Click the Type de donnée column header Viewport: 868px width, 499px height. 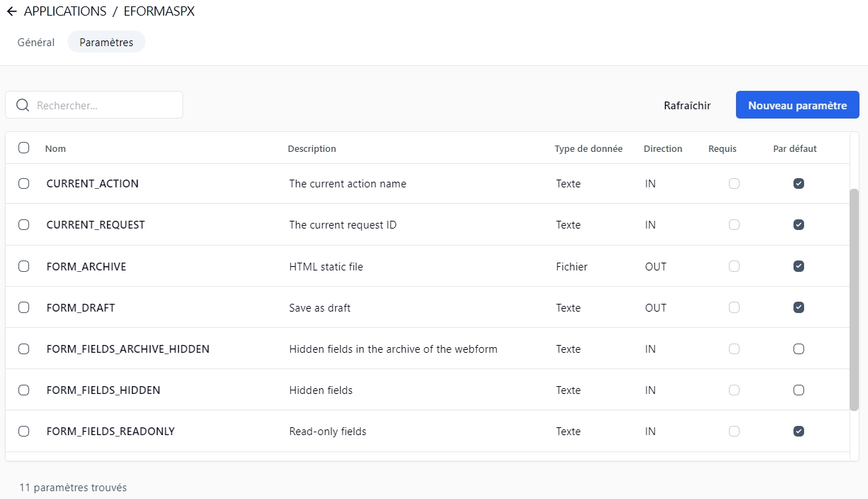pos(588,149)
